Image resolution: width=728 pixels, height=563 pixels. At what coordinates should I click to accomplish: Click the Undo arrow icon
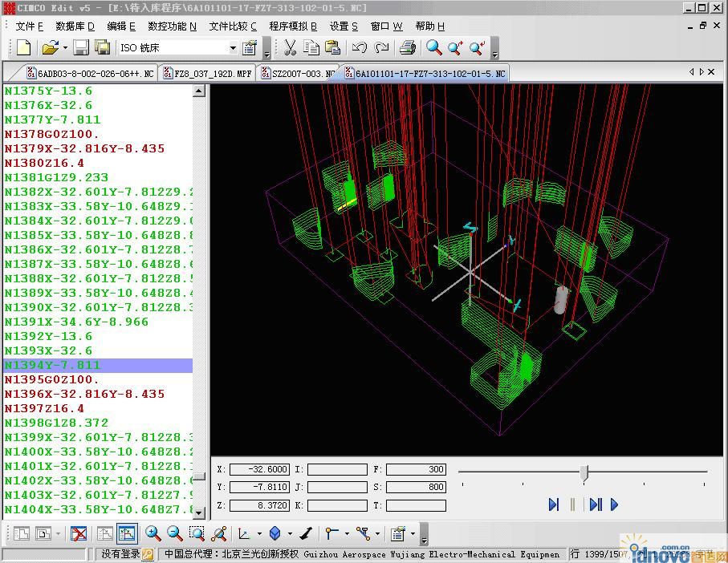360,48
